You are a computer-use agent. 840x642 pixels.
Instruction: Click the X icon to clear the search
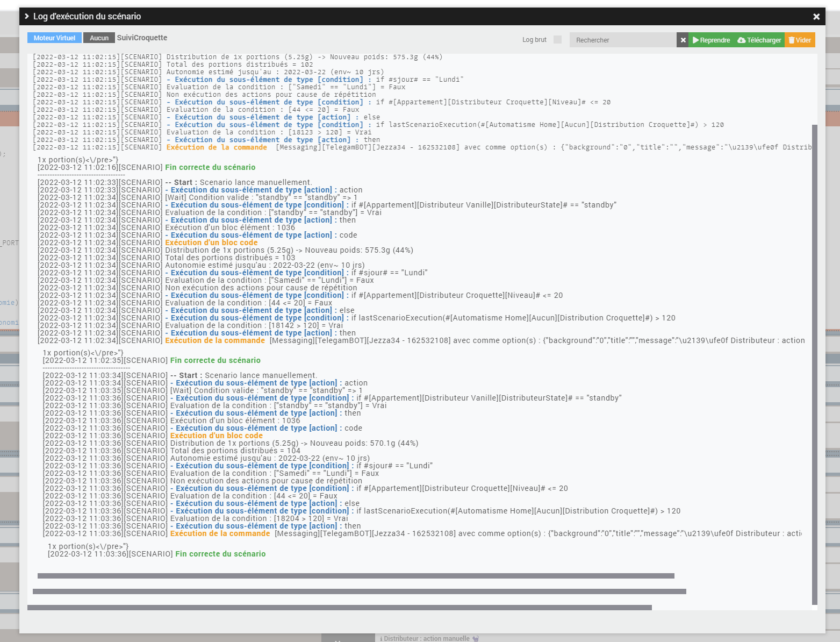pos(683,39)
